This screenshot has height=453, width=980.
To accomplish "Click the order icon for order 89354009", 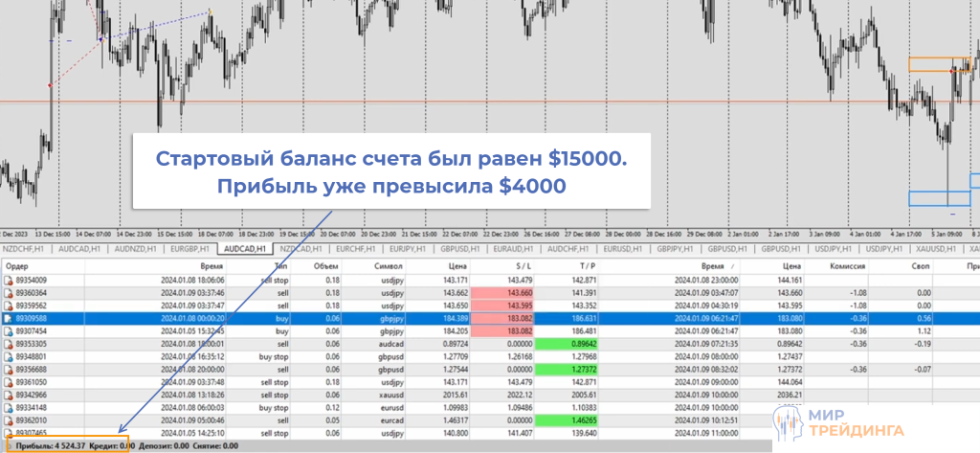I will click(x=9, y=281).
